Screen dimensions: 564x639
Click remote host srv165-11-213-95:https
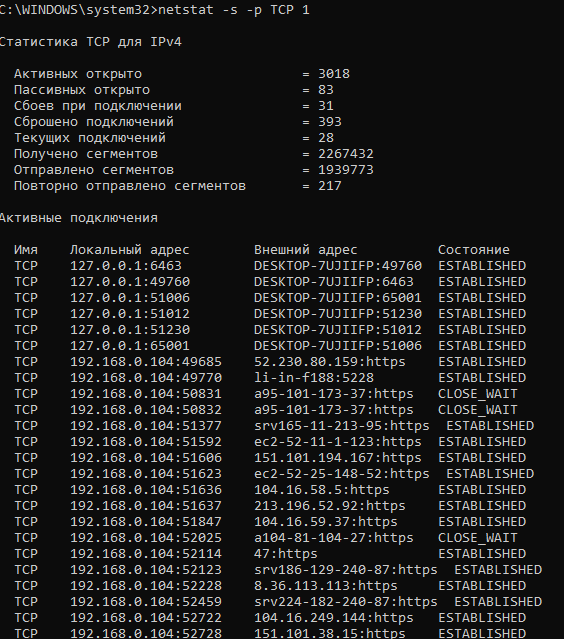click(x=342, y=426)
